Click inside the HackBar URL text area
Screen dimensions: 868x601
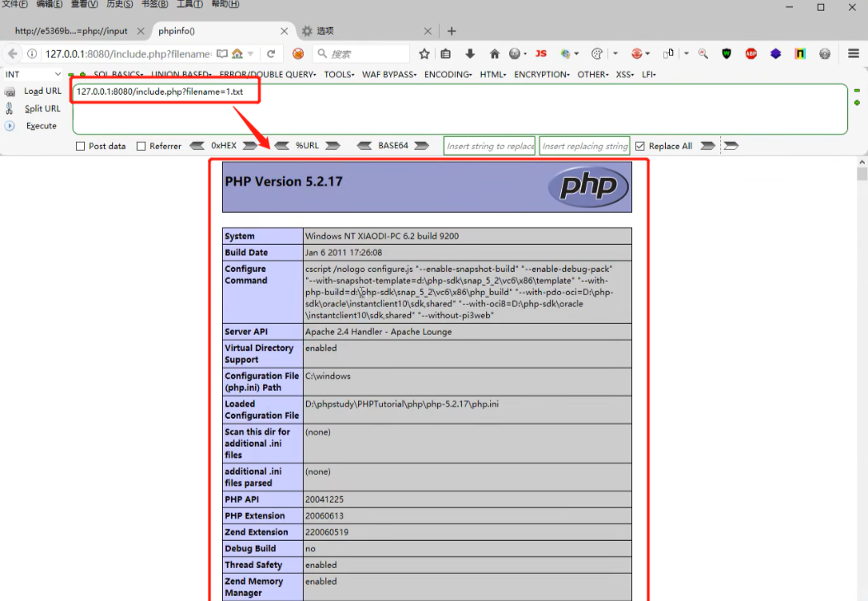coord(460,109)
